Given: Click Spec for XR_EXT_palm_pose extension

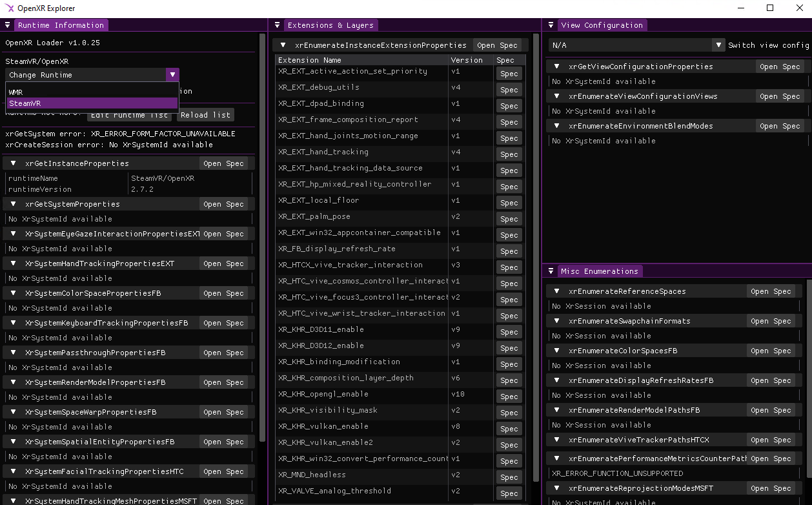Looking at the screenshot, I should [x=509, y=219].
